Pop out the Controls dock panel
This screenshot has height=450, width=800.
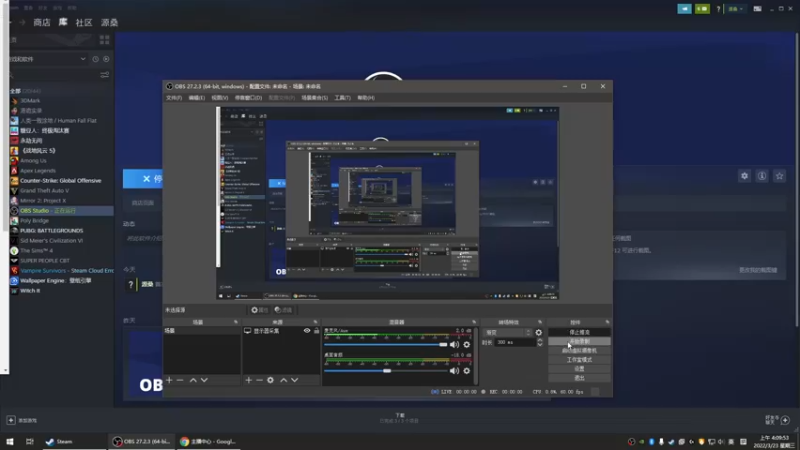click(607, 322)
